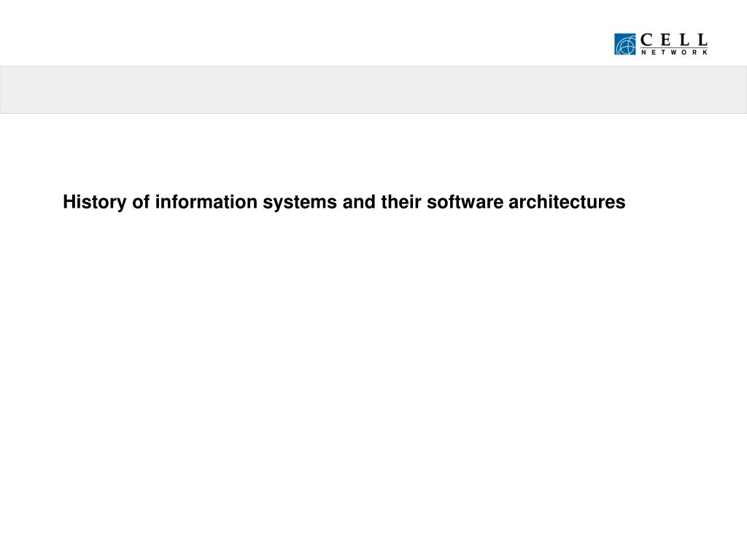Click the word of in the title

coord(141,201)
